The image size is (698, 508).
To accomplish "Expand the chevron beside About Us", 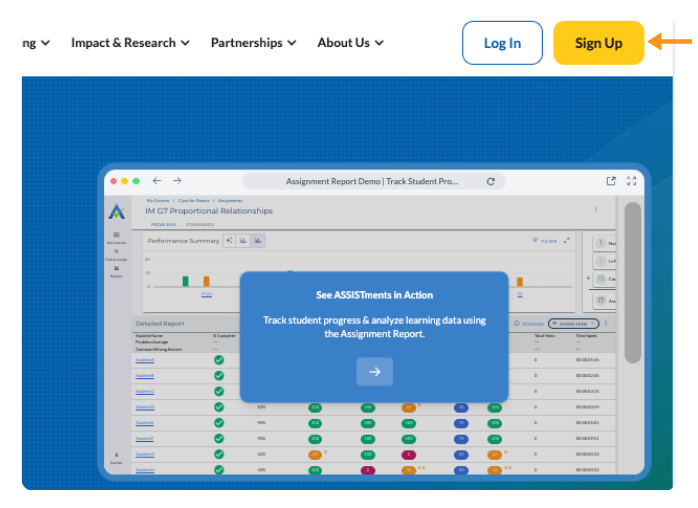I will 379,43.
